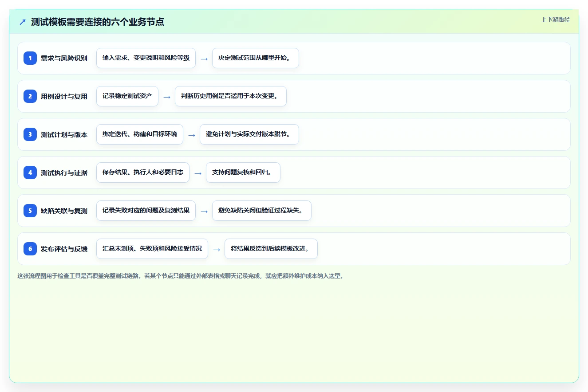This screenshot has width=588, height=392.
Task: Select step number 4 badge
Action: point(30,172)
